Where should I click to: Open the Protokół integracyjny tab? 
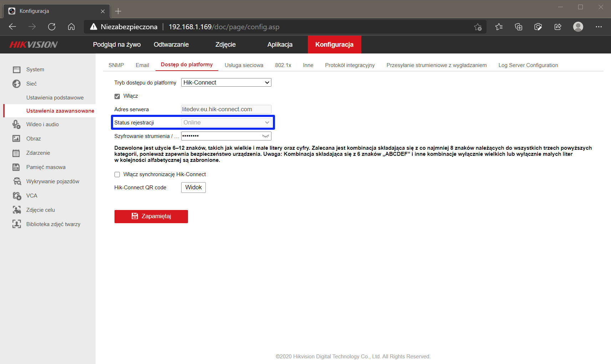tap(350, 65)
